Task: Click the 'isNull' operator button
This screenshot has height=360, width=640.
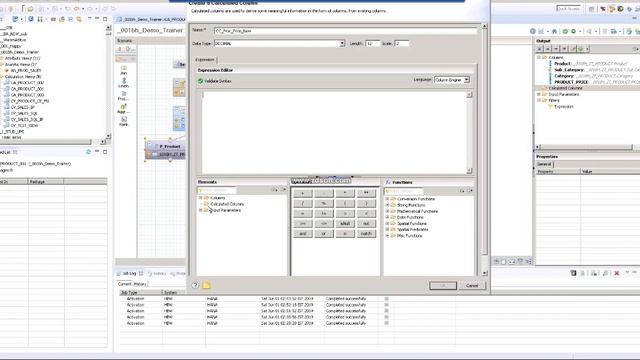Action: tap(345, 224)
